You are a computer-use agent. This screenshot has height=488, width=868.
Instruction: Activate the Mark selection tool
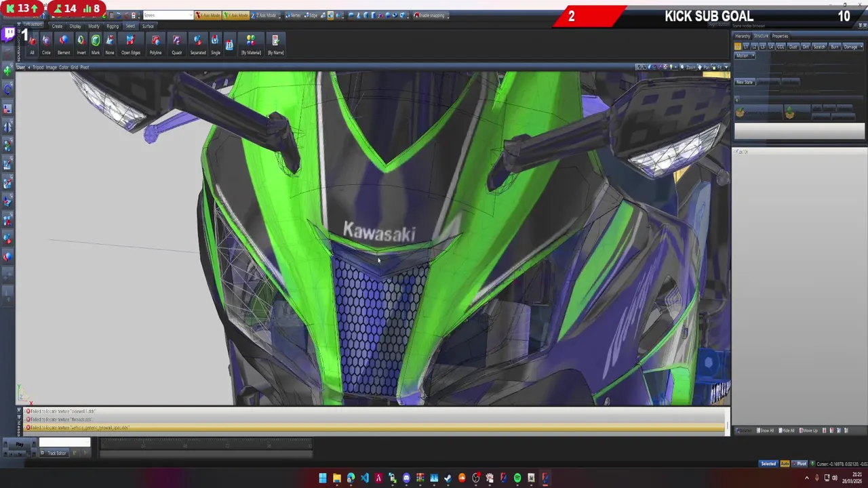tap(96, 45)
